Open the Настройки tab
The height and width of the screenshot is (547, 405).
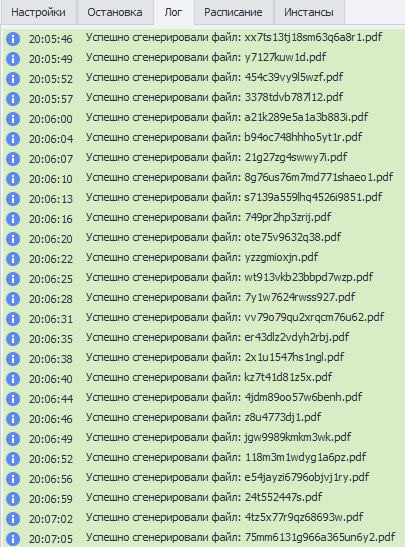[38, 12]
